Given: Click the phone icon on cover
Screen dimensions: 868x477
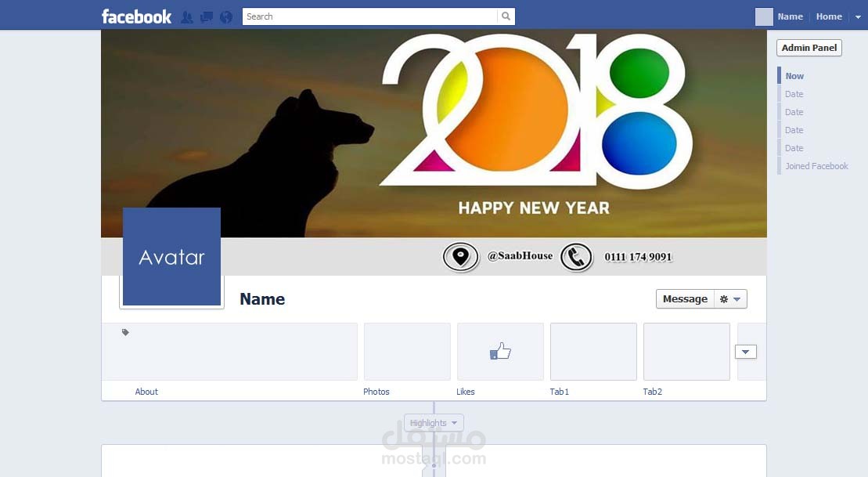Looking at the screenshot, I should 576,257.
